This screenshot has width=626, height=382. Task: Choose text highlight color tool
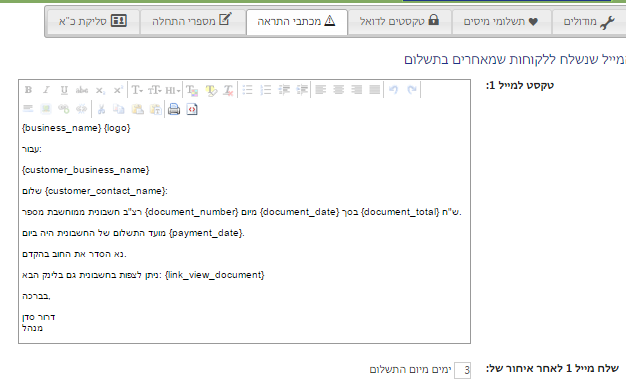(211, 90)
